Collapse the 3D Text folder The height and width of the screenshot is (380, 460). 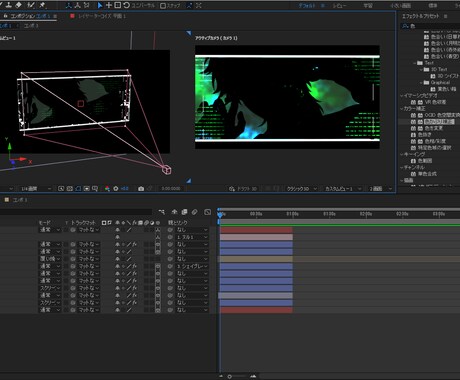[x=422, y=69]
